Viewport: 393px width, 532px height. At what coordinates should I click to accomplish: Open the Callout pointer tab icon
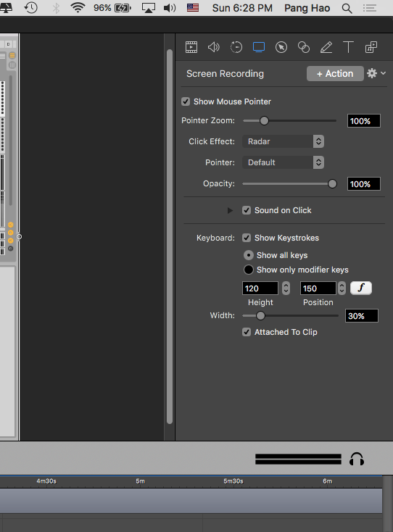click(281, 47)
